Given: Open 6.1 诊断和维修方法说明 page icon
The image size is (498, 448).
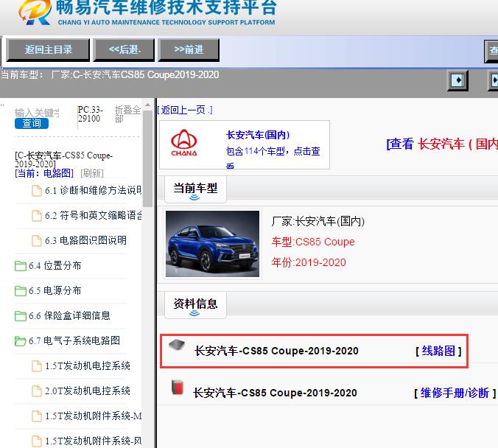Looking at the screenshot, I should (x=37, y=191).
